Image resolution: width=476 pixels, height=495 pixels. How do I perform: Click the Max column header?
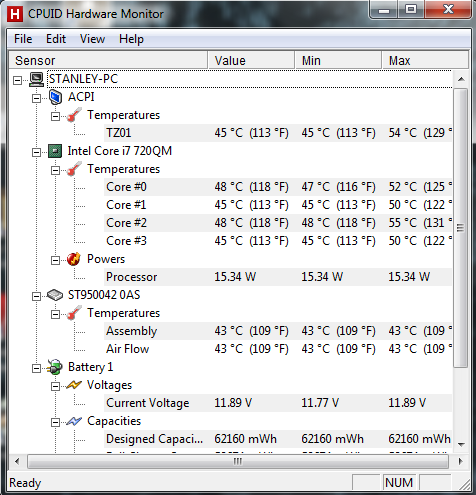pos(425,60)
